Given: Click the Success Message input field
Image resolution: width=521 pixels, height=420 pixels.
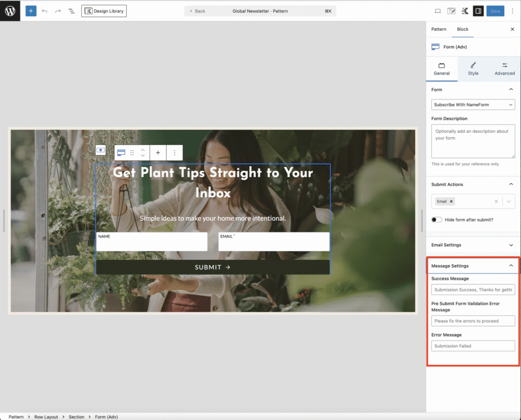Looking at the screenshot, I should [473, 290].
